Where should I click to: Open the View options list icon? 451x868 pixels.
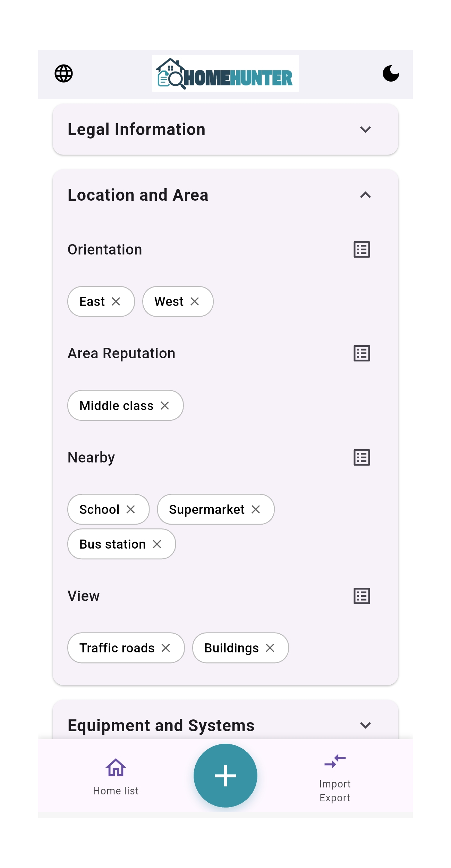(361, 596)
